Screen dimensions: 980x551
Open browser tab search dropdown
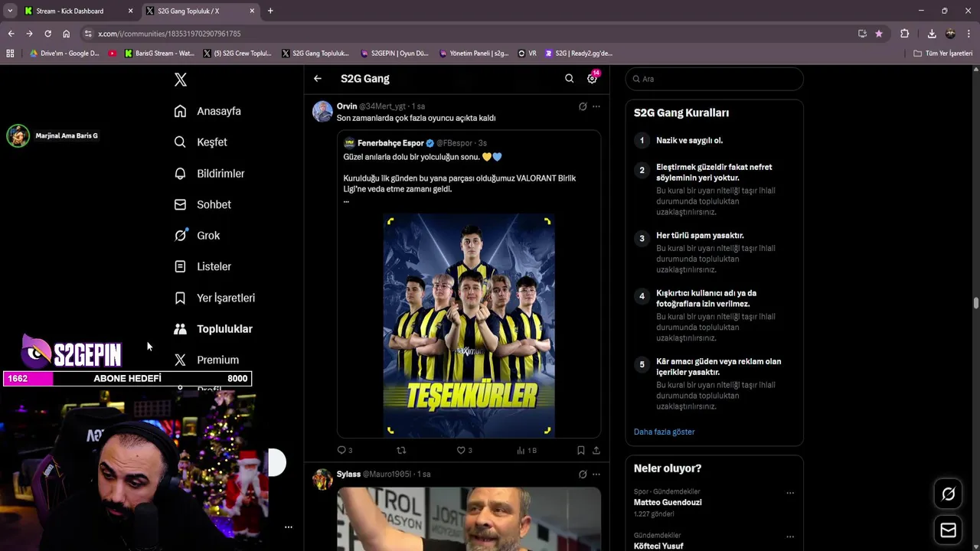(10, 11)
